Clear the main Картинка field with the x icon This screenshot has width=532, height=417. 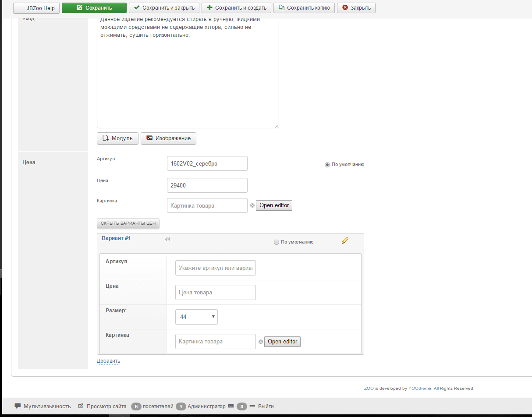click(252, 205)
